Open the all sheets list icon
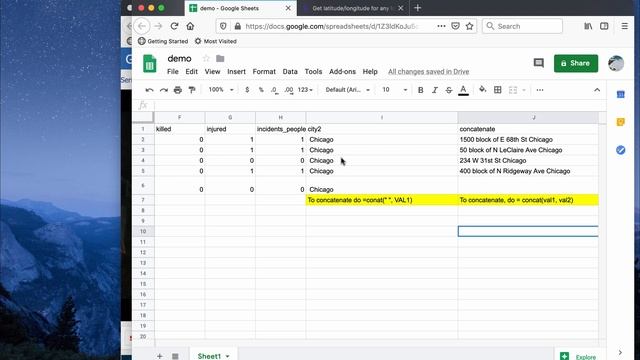640x360 pixels. click(x=175, y=356)
